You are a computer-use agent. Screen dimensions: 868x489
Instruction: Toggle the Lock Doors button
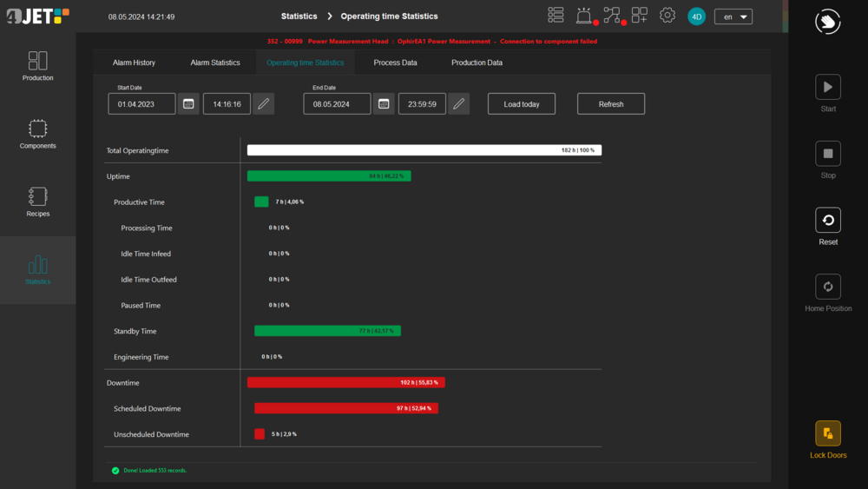827,433
